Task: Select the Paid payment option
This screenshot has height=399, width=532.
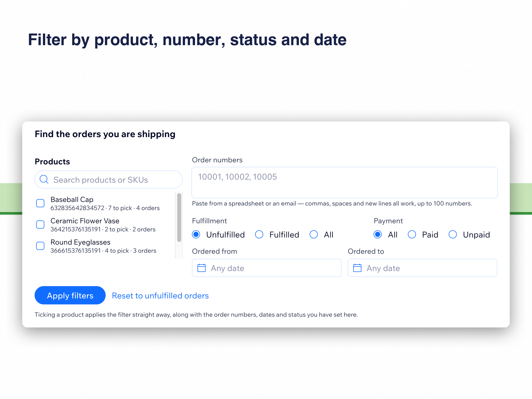Action: point(412,234)
